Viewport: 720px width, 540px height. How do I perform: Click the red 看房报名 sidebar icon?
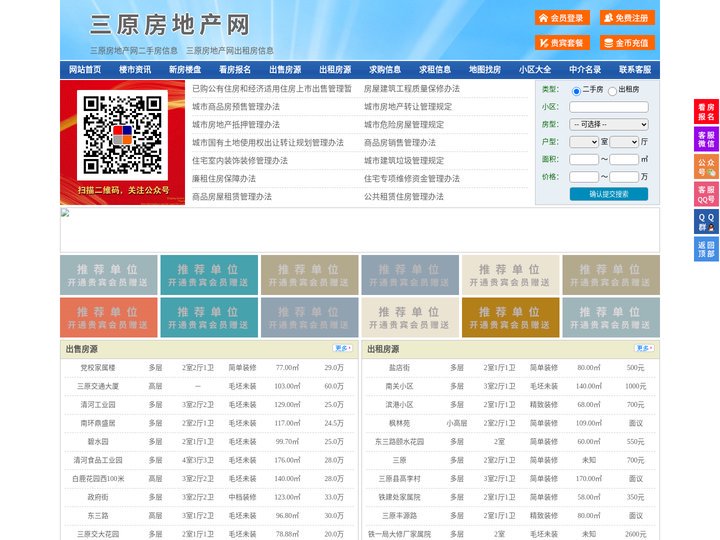tap(706, 112)
